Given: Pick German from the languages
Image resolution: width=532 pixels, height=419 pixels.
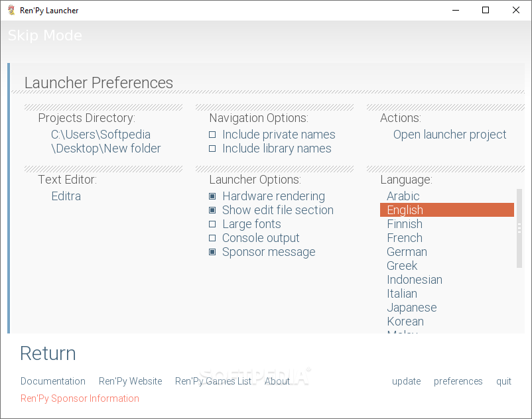Looking at the screenshot, I should tap(407, 251).
